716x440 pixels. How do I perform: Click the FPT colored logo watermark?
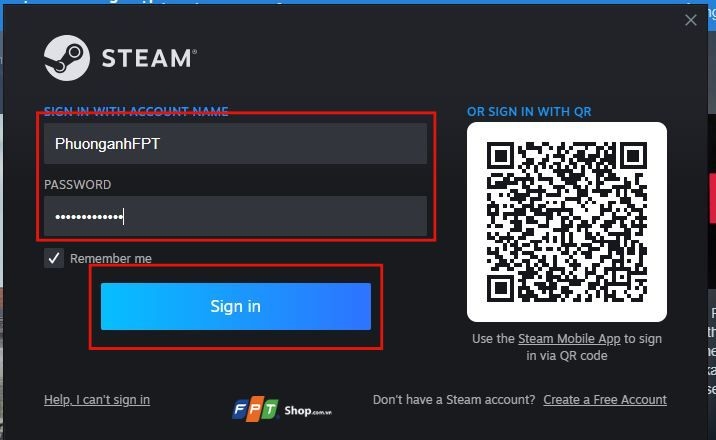256,409
